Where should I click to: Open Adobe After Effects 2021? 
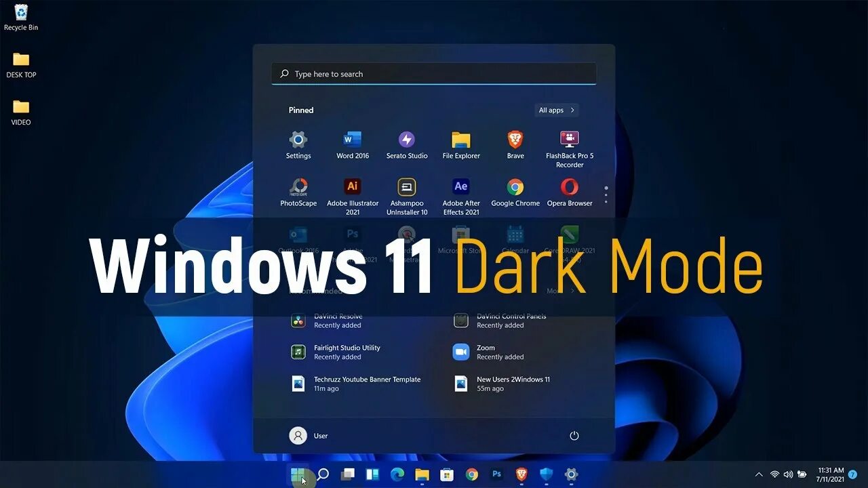coord(460,192)
